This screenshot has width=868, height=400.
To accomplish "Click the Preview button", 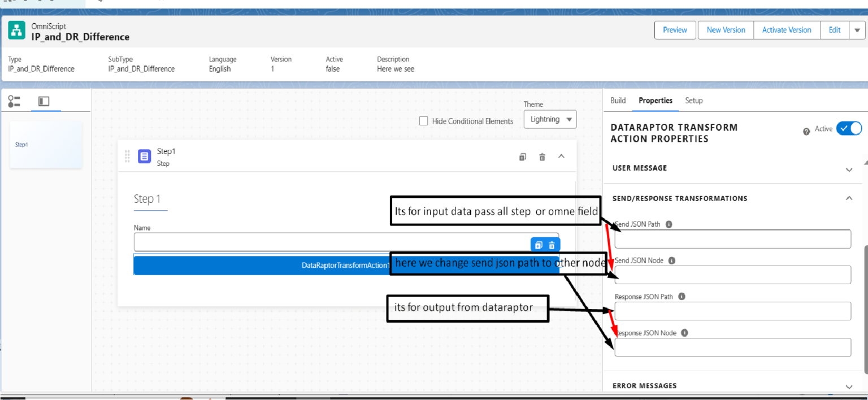I will [x=675, y=30].
